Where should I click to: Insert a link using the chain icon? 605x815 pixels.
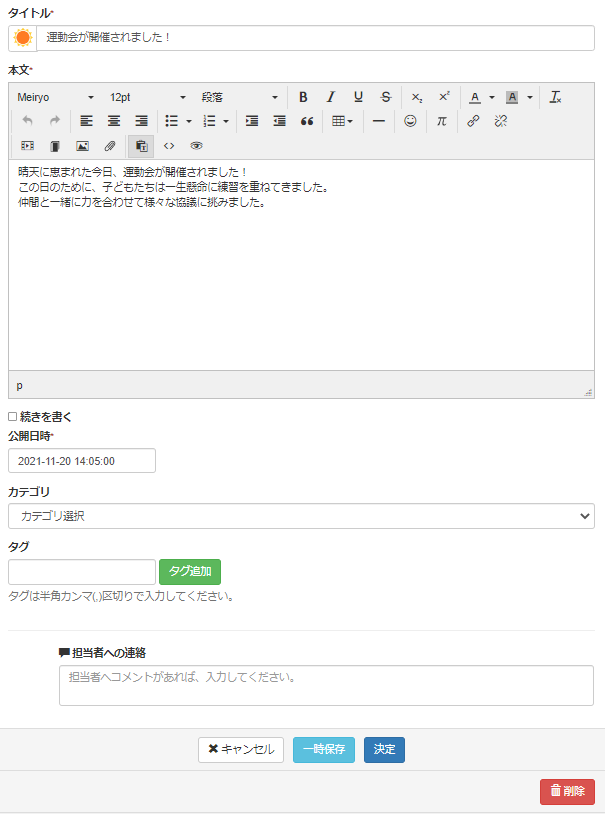(x=474, y=121)
